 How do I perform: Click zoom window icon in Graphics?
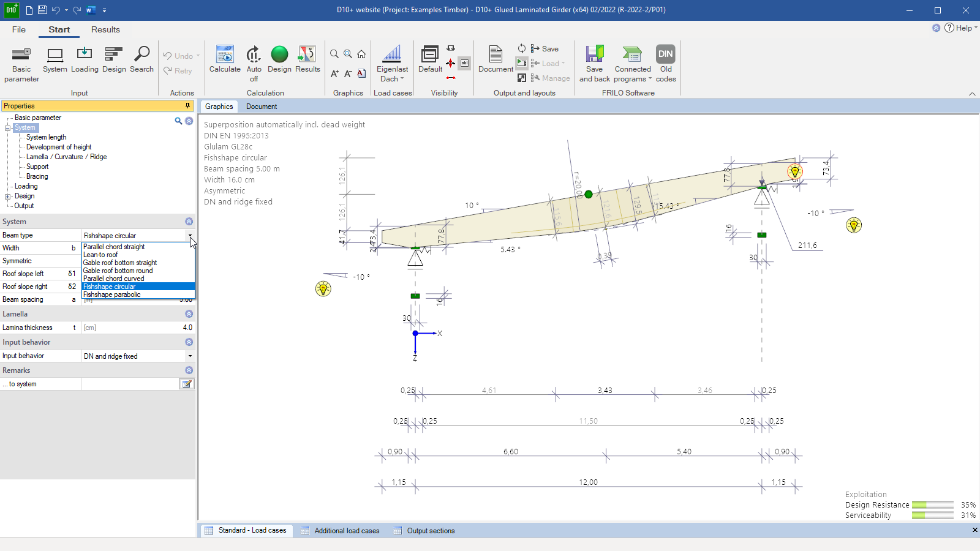(348, 54)
